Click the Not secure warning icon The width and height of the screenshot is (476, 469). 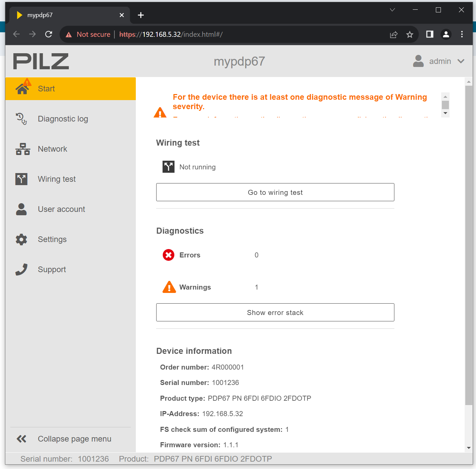(x=69, y=34)
